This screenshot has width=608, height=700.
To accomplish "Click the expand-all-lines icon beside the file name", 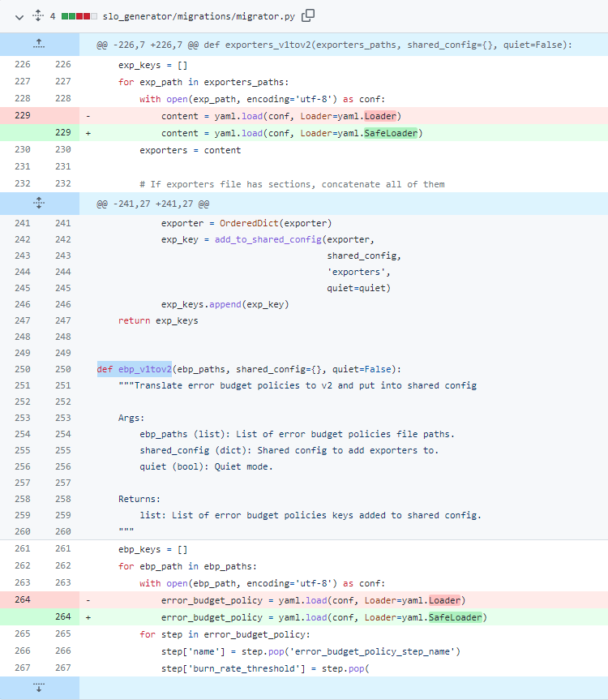I will point(38,16).
